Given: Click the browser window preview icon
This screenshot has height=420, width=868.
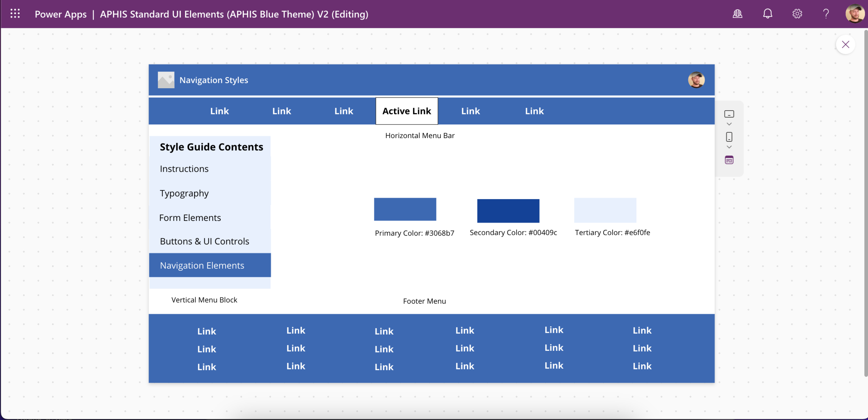Looking at the screenshot, I should (729, 160).
